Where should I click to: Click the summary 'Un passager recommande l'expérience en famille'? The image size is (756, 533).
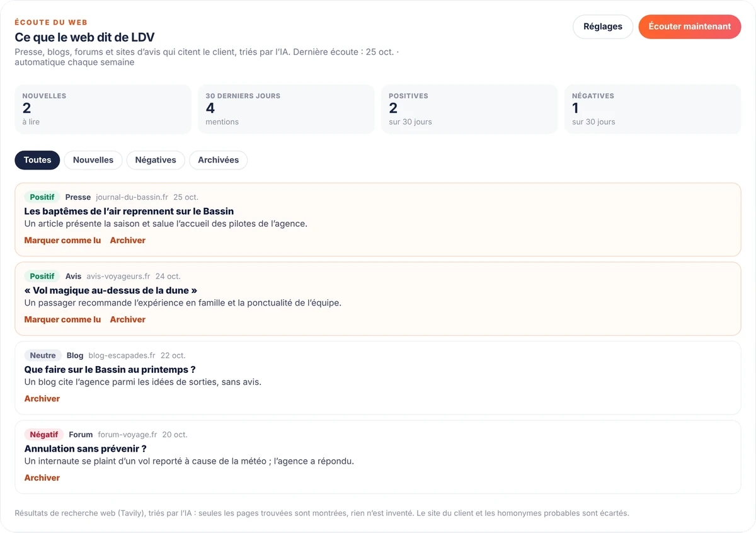(x=183, y=303)
